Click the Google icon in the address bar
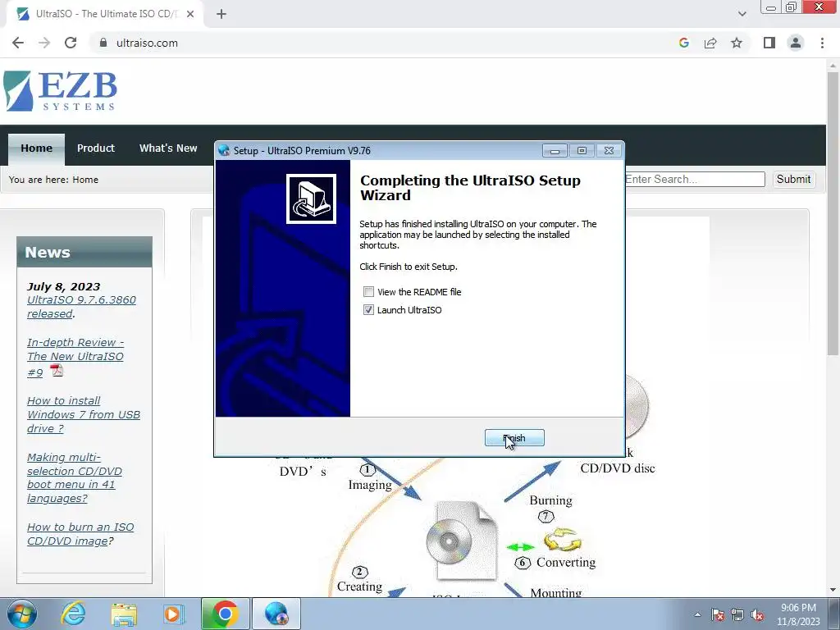 tap(683, 43)
